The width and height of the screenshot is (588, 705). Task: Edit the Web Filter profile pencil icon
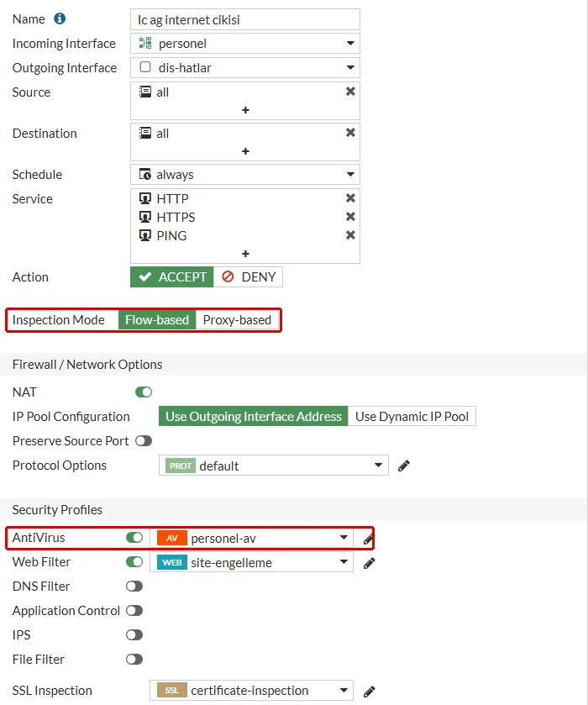[x=369, y=563]
